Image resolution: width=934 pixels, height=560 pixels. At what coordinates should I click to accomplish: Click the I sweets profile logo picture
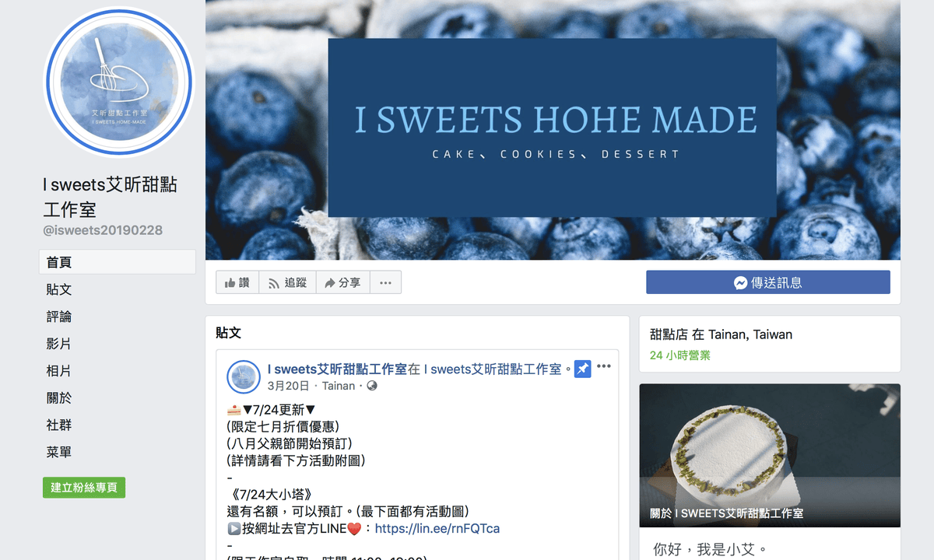coord(118,81)
